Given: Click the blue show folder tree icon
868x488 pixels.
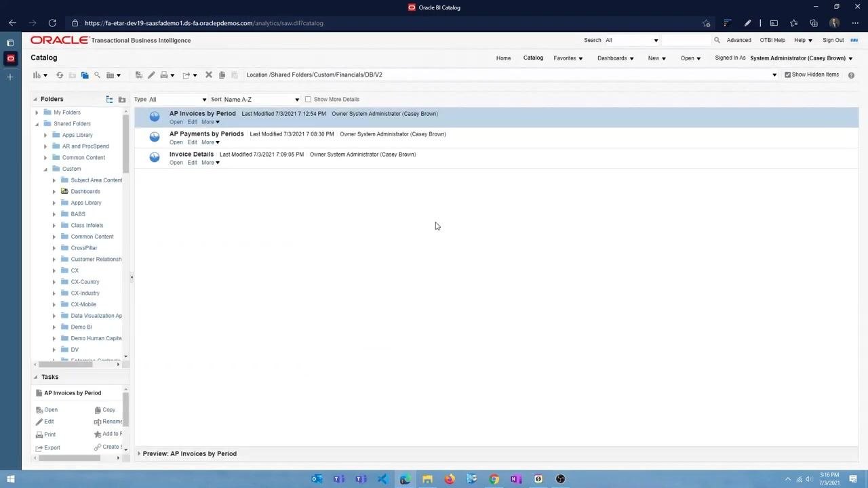Looking at the screenshot, I should [x=85, y=75].
